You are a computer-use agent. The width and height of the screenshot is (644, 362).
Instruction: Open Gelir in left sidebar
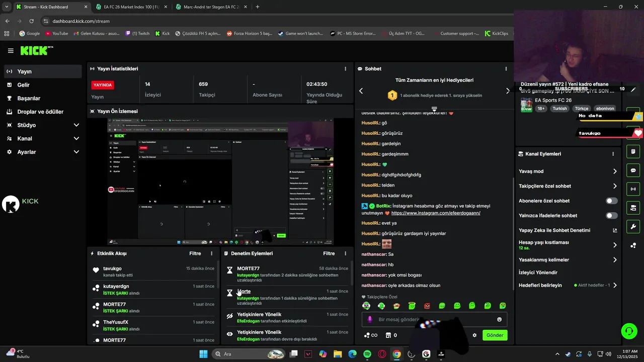point(43,85)
